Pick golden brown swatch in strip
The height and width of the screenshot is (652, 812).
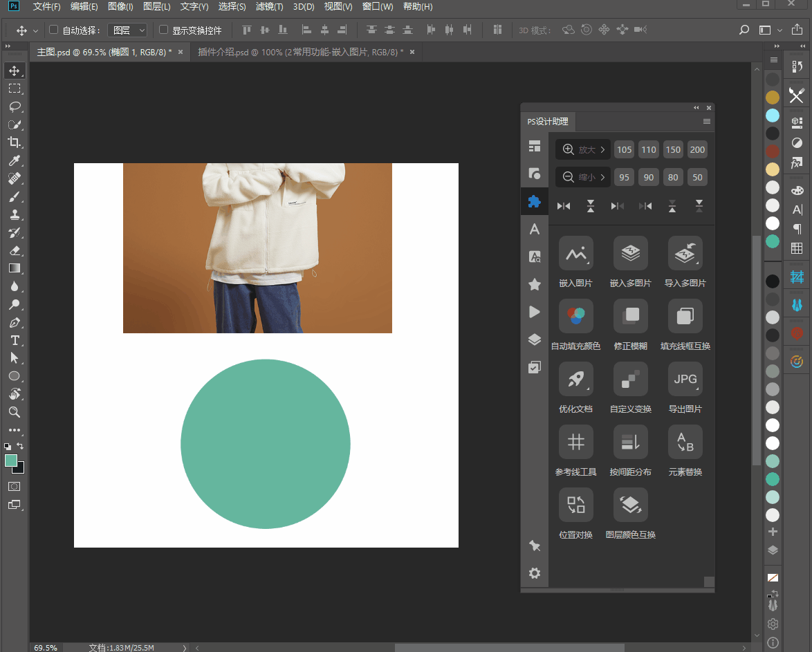click(x=772, y=97)
